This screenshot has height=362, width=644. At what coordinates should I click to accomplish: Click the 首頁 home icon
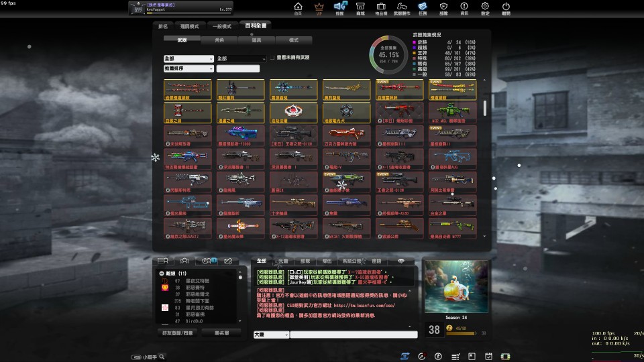(x=299, y=8)
